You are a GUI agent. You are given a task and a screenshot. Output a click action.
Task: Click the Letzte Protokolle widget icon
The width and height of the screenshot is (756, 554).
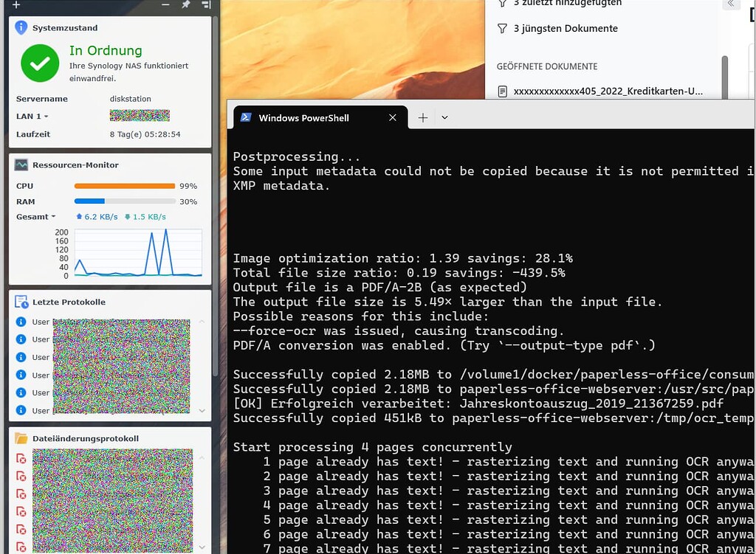[x=21, y=302]
